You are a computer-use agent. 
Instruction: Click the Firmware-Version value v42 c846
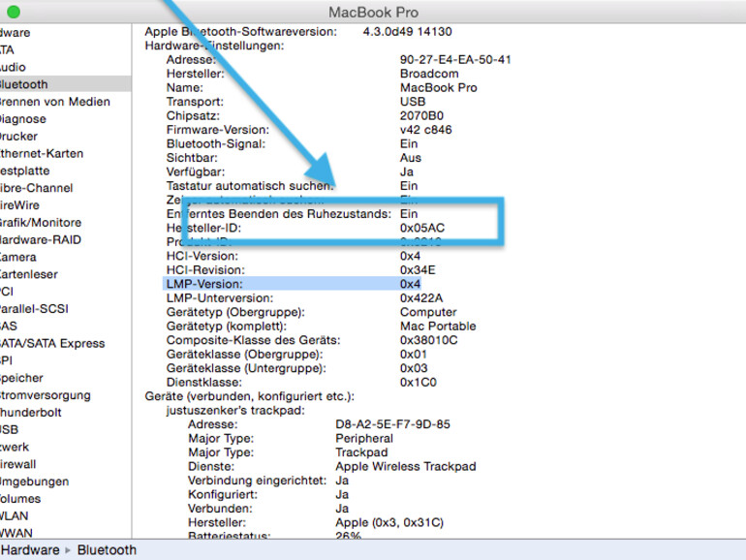click(x=426, y=130)
